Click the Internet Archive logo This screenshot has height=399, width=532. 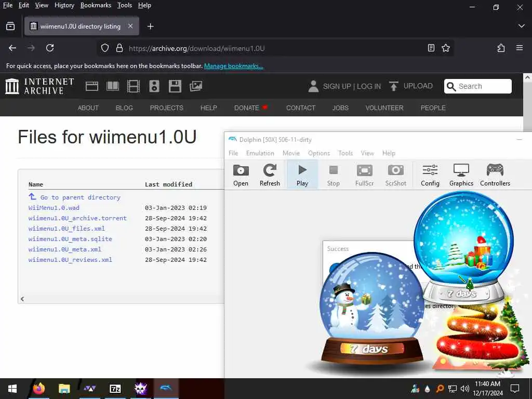39,86
